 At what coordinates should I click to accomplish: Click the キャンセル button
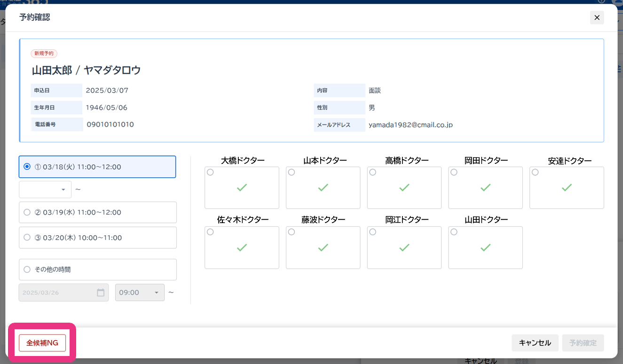tap(535, 343)
